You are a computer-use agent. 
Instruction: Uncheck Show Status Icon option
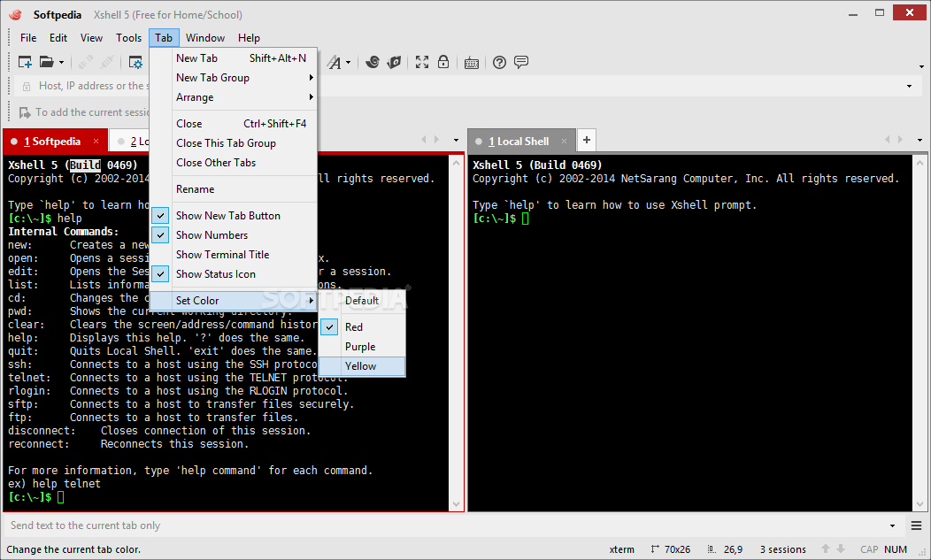tap(234, 274)
